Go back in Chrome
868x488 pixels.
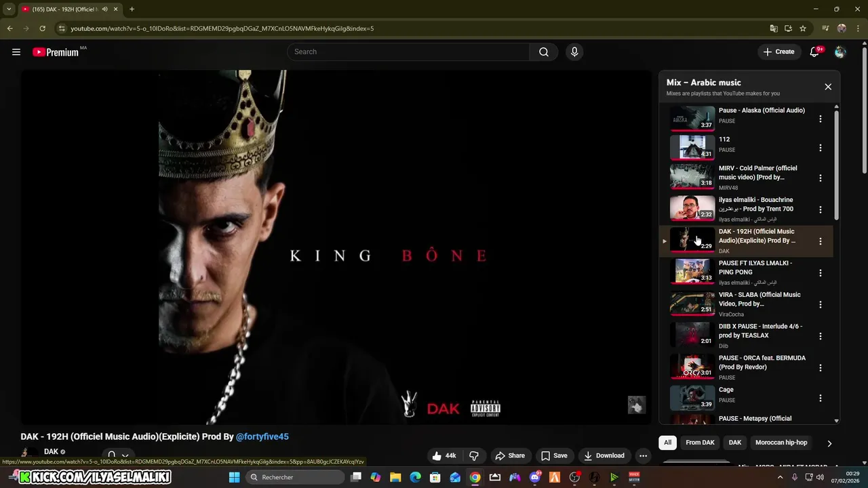tap(9, 28)
